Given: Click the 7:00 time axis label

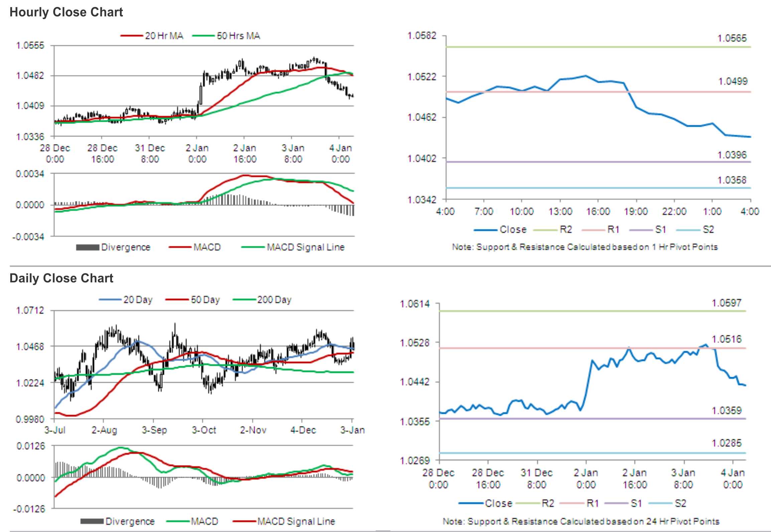Looking at the screenshot, I should (x=484, y=212).
